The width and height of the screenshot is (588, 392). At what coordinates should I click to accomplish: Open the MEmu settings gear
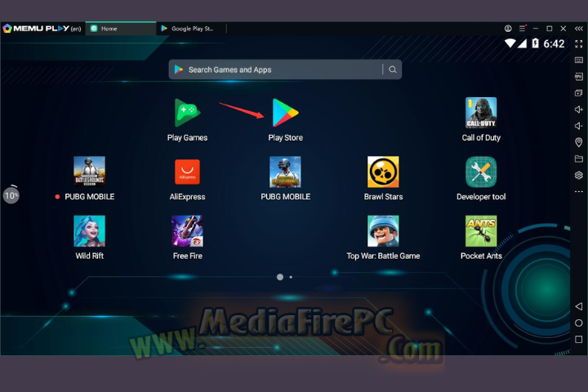579,176
